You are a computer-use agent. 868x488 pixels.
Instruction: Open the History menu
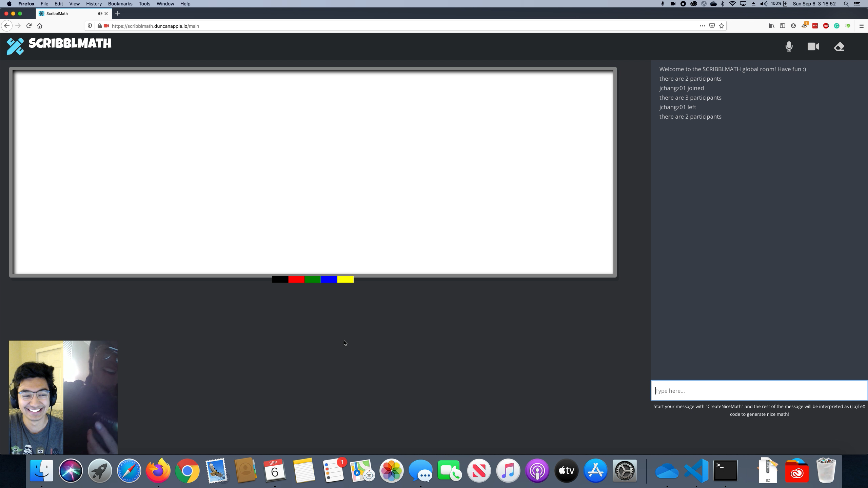pos(94,4)
